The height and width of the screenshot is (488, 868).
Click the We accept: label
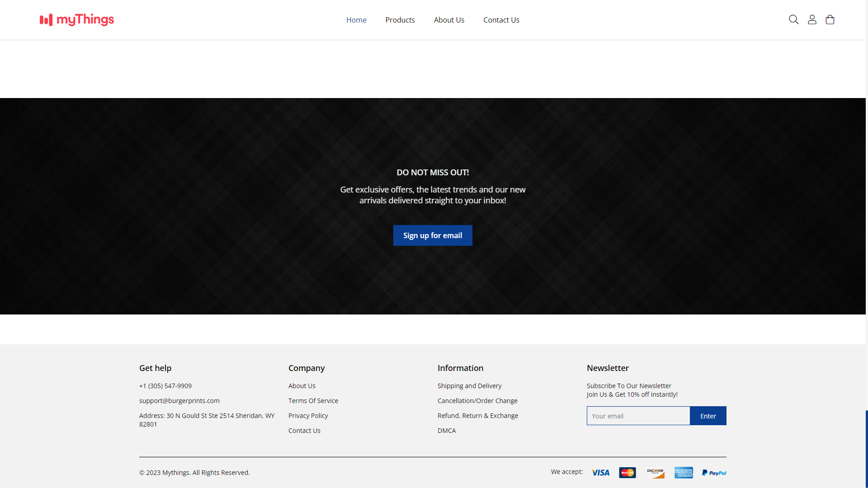[x=567, y=472]
